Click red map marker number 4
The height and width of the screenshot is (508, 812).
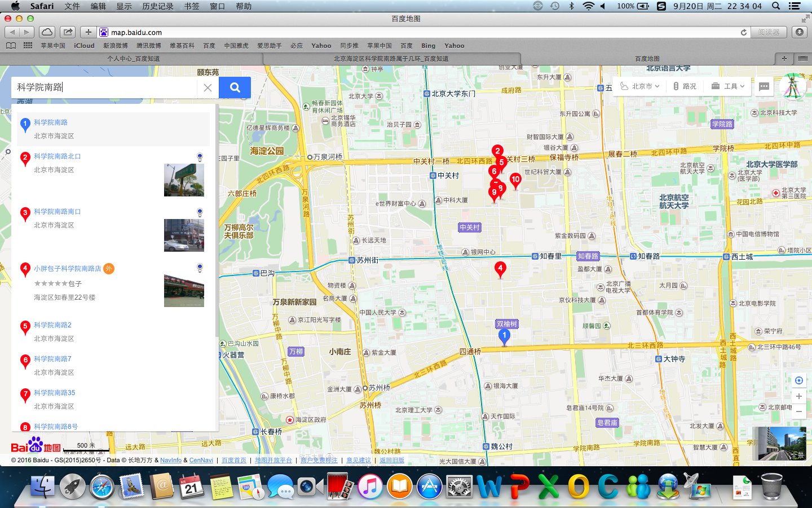click(500, 269)
